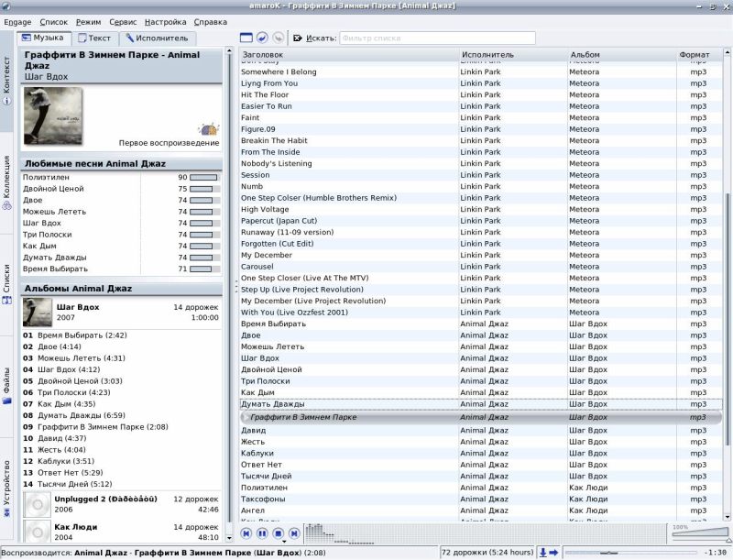This screenshot has height=560, width=733.
Task: Open the Список menu
Action: click(54, 22)
